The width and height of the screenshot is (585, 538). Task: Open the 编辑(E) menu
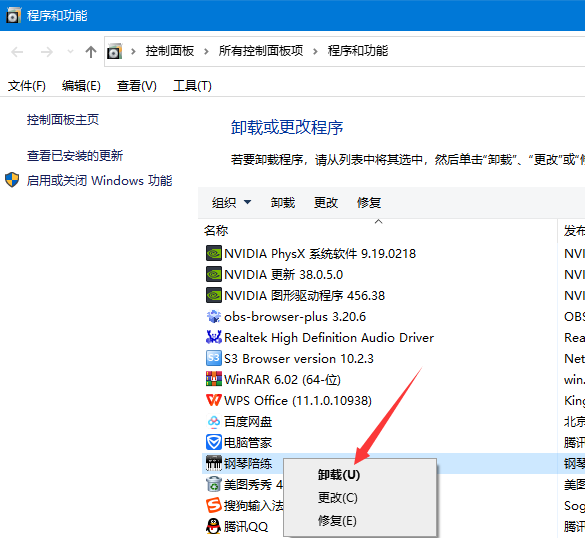click(81, 86)
